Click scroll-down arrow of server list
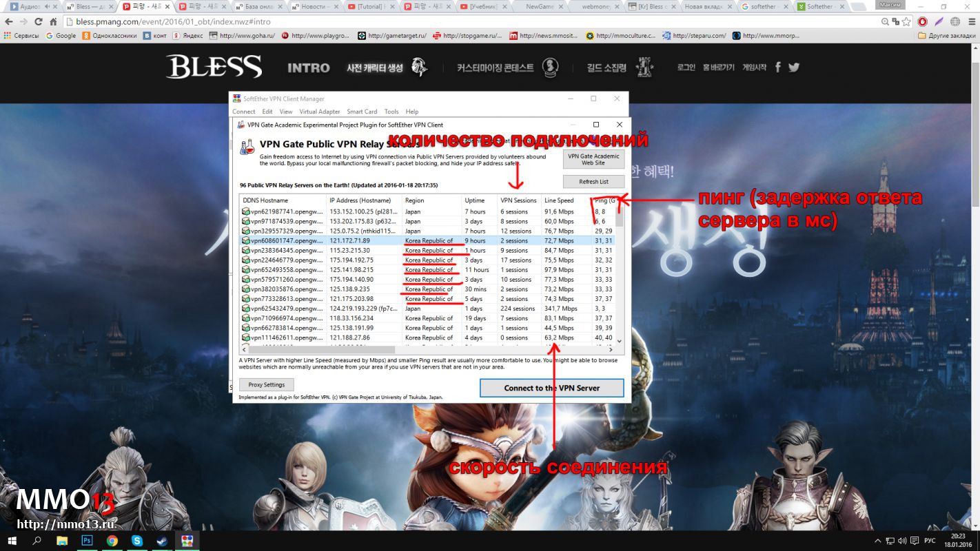The image size is (980, 551). point(619,341)
